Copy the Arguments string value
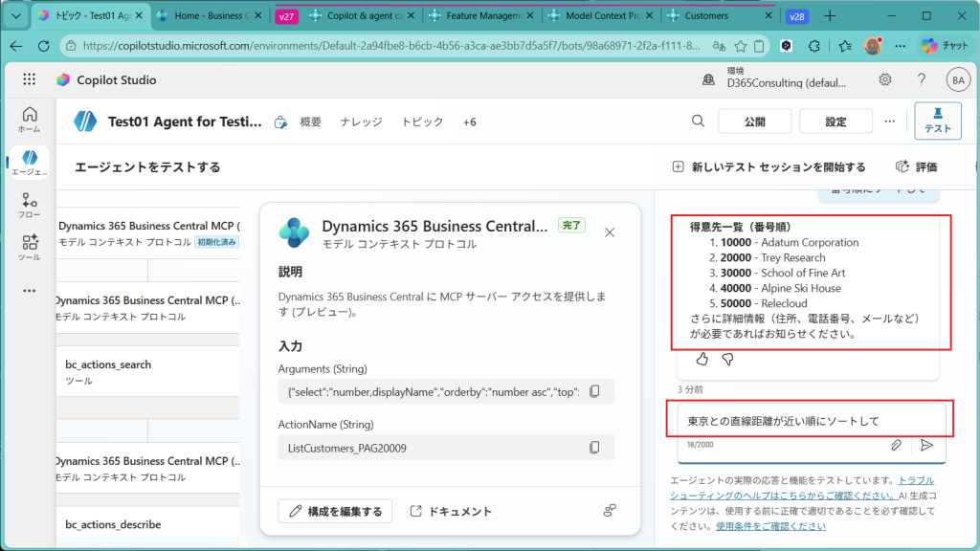The width and height of the screenshot is (980, 551). pos(594,391)
